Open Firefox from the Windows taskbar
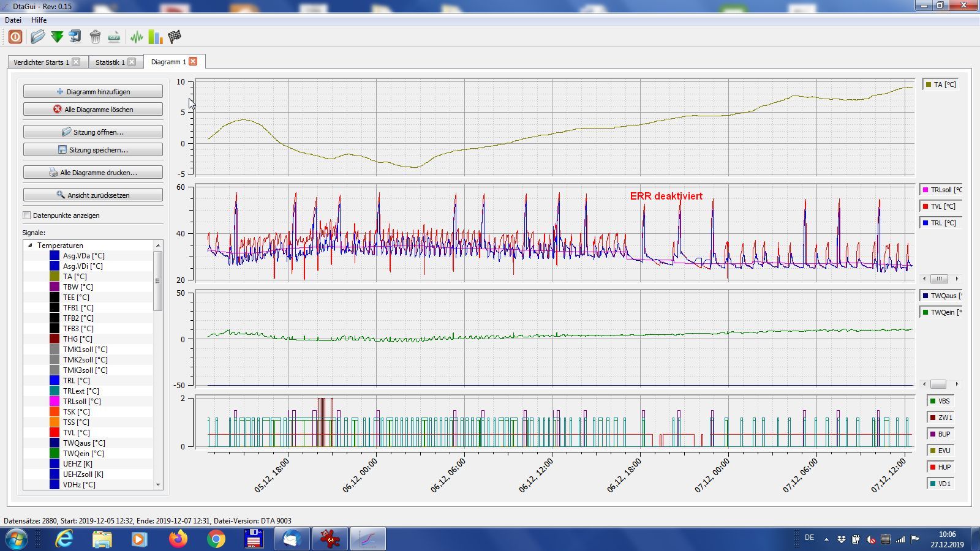Screen dimensions: 980x551 178,539
